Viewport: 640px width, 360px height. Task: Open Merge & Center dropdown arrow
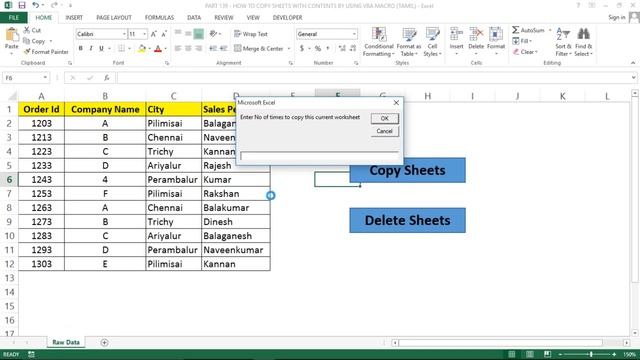point(289,49)
